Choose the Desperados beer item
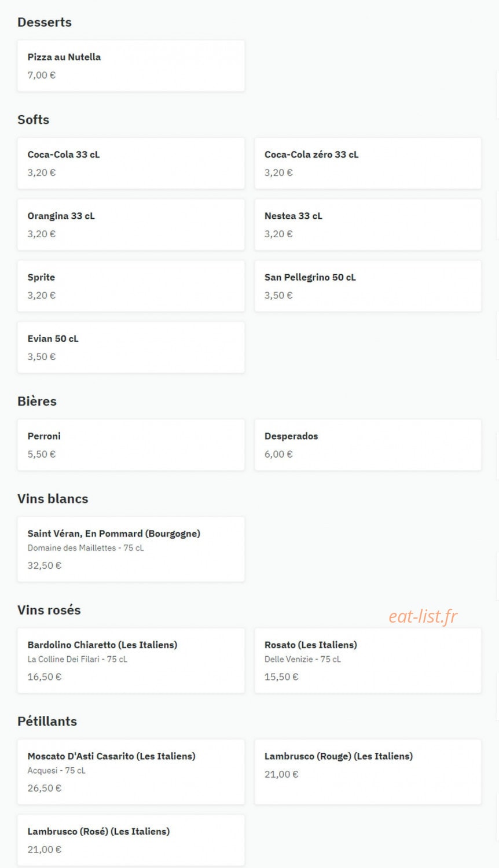The height and width of the screenshot is (868, 499). pyautogui.click(x=368, y=445)
